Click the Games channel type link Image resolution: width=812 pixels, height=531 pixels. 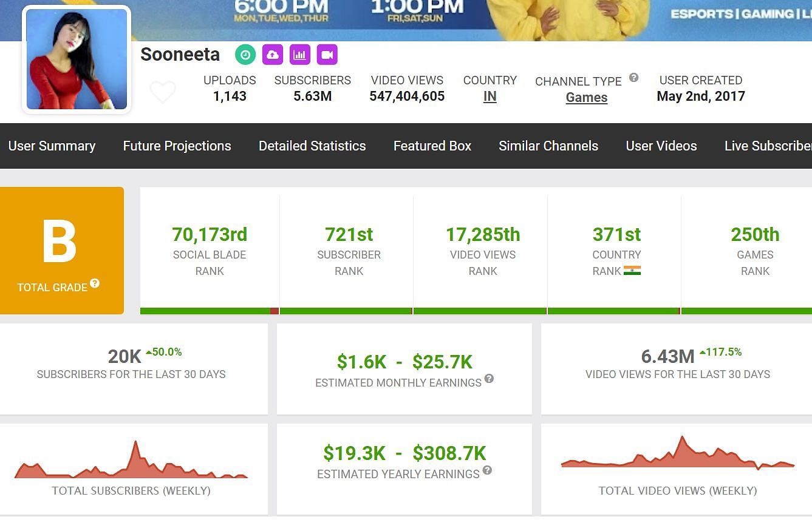(587, 97)
